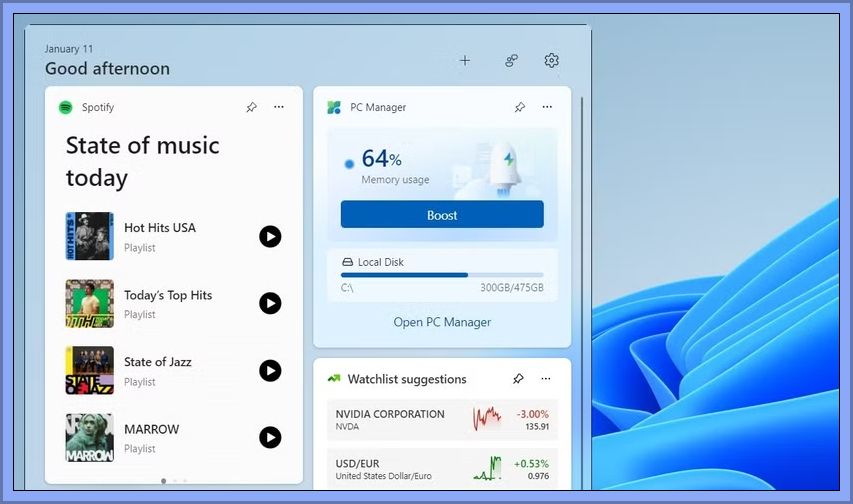Pin the Spotify widget
853x504 pixels.
tap(251, 107)
